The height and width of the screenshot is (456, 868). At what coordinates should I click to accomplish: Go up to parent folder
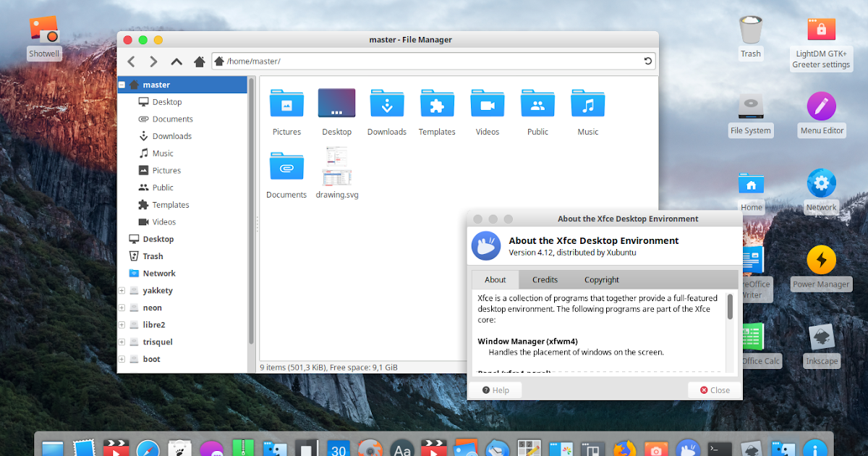pos(176,62)
